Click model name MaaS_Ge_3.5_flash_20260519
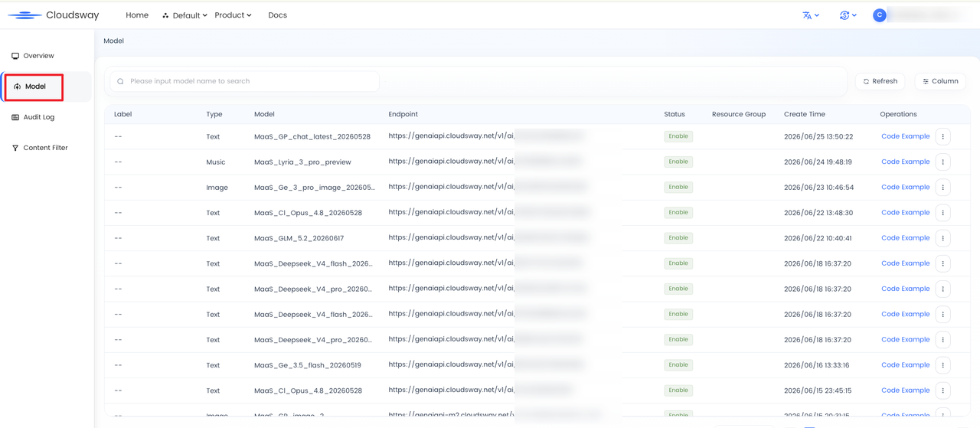This screenshot has width=980, height=428. [308, 365]
